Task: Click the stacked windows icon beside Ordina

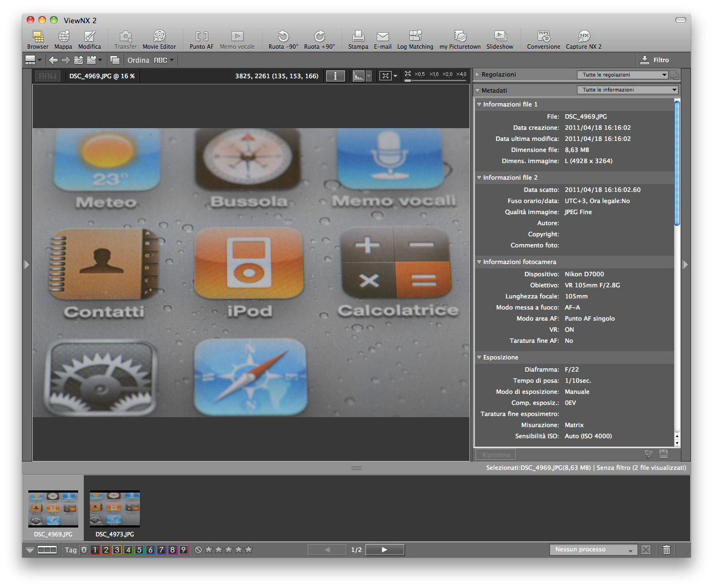Action: coord(115,60)
